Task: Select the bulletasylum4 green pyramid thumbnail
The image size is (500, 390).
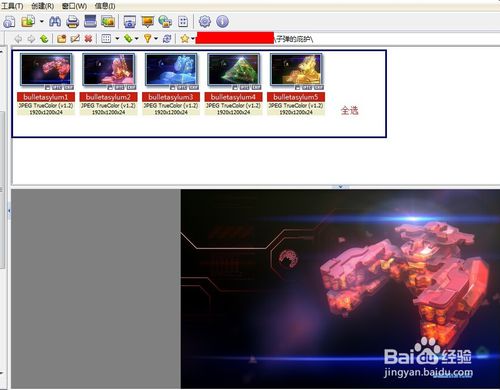Action: click(x=233, y=70)
